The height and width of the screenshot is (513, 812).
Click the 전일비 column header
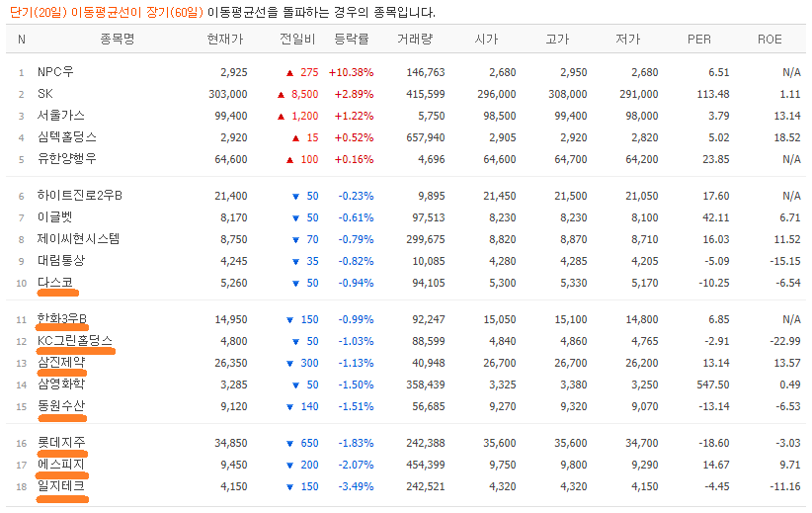pos(297,39)
